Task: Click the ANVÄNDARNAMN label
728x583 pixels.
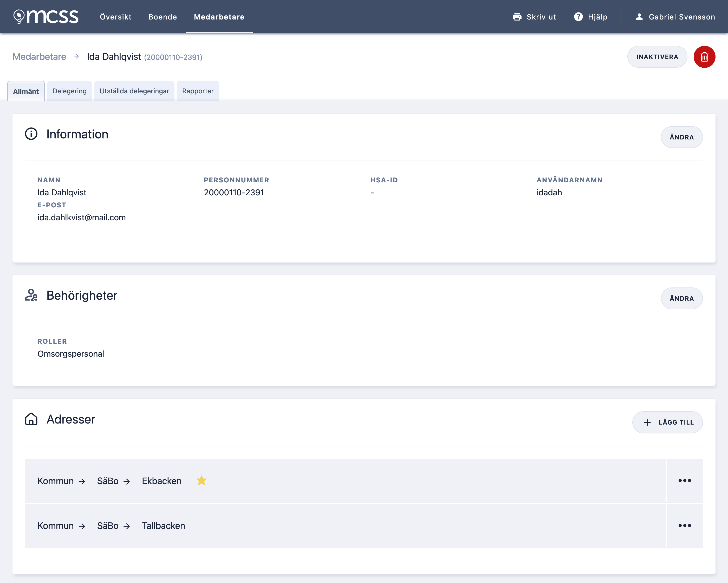Action: coord(569,180)
